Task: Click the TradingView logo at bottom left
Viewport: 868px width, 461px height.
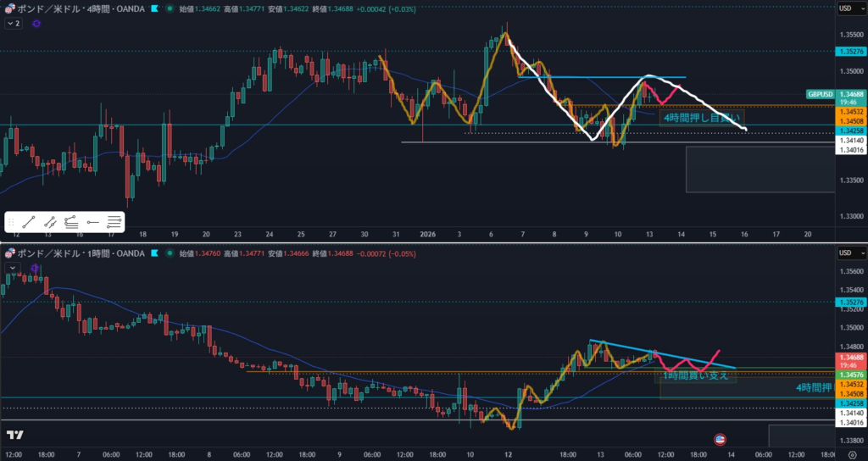Action: (14, 436)
